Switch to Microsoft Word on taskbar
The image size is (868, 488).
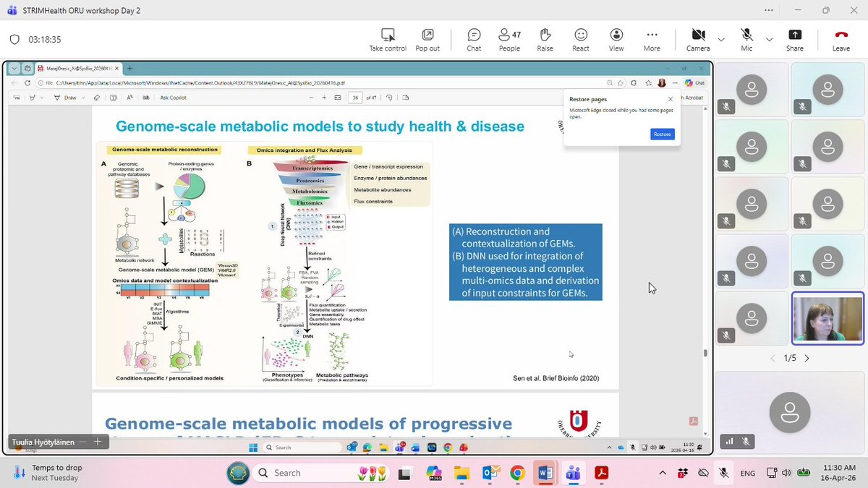pos(545,473)
